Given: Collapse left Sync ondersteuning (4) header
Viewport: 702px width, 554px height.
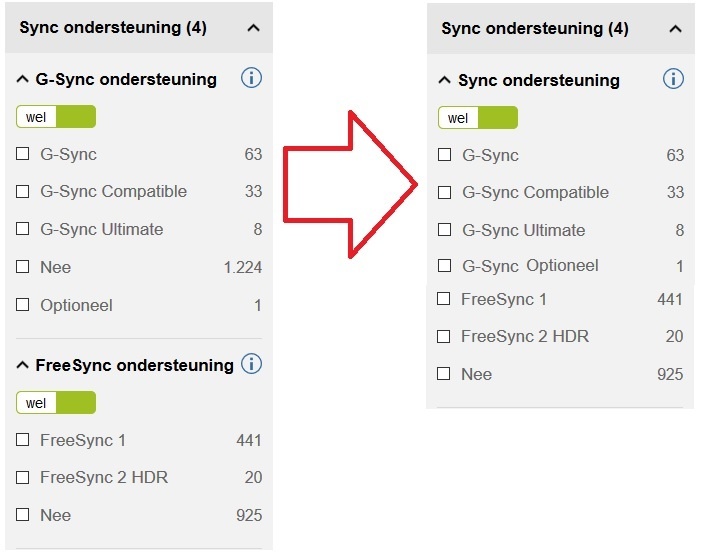Looking at the screenshot, I should 253,28.
